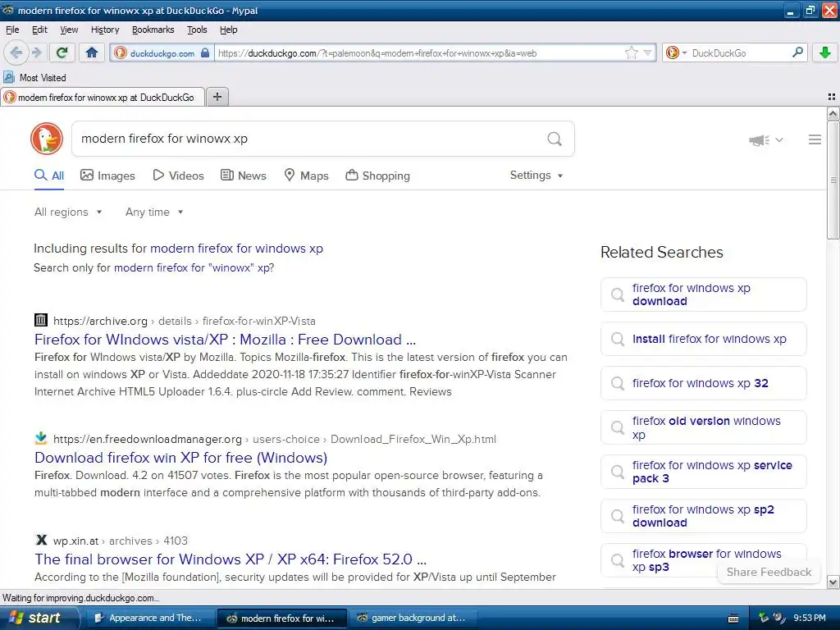
Task: Bookmark this page with the star icon
Action: click(x=631, y=52)
